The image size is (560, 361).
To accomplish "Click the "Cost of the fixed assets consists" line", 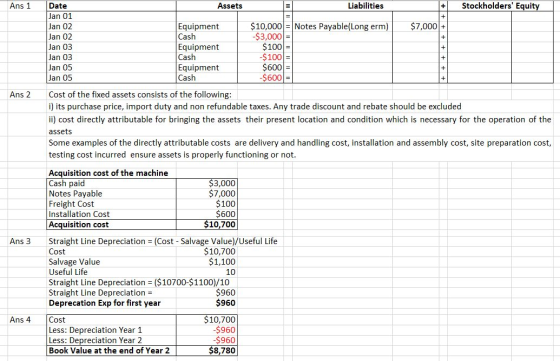I will [x=140, y=95].
